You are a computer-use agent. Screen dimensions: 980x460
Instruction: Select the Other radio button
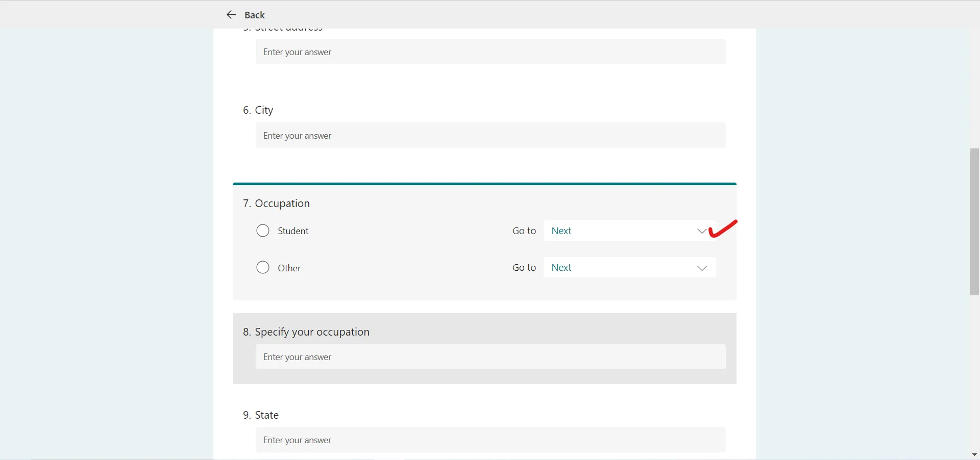[262, 267]
